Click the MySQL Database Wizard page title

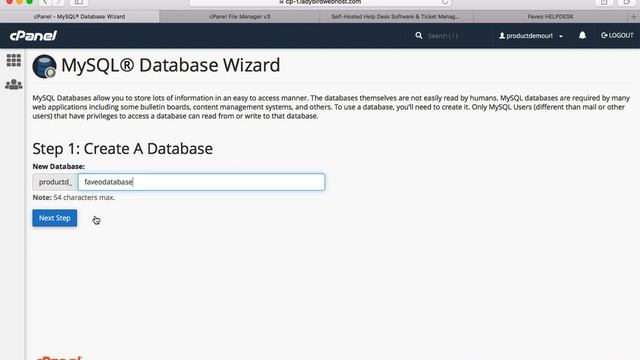click(171, 65)
